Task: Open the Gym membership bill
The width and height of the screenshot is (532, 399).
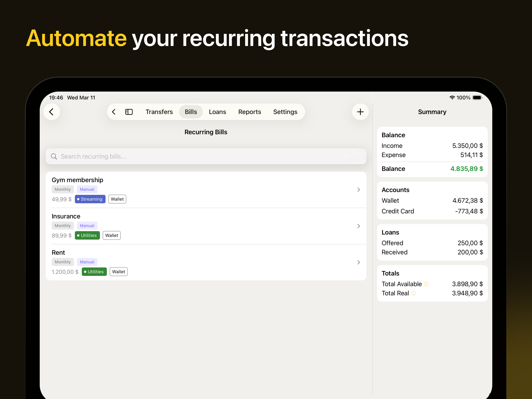Action: tap(206, 190)
